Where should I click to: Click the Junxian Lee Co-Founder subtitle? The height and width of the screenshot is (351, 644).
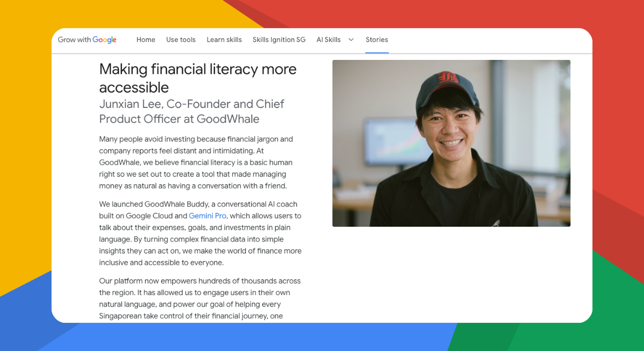192,111
